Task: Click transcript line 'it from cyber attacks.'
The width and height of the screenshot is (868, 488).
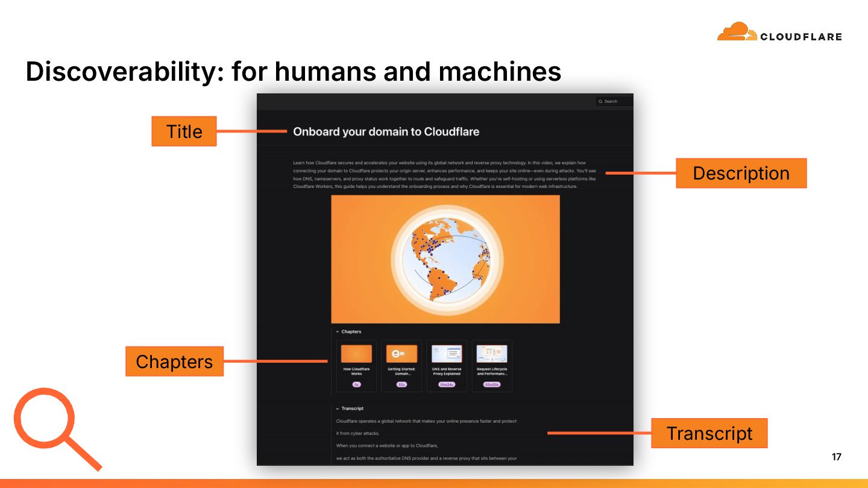Action: coord(358,433)
